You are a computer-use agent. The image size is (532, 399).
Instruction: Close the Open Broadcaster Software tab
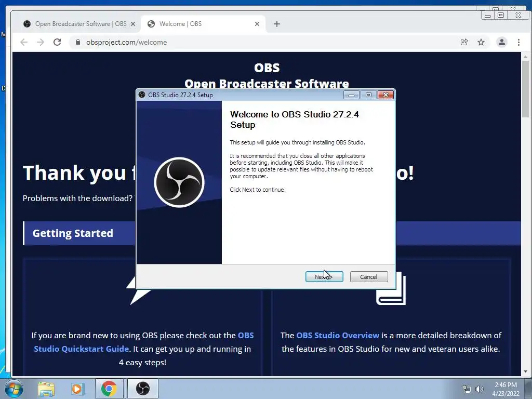point(133,24)
